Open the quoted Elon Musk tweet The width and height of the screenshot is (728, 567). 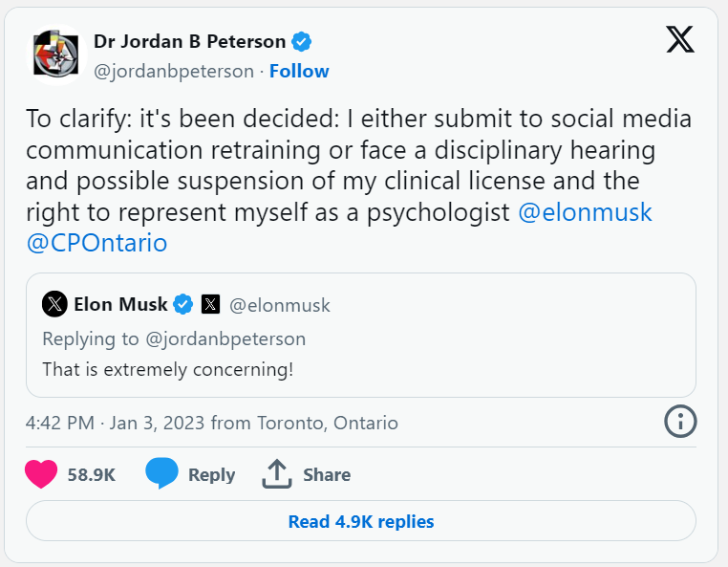tap(361, 335)
